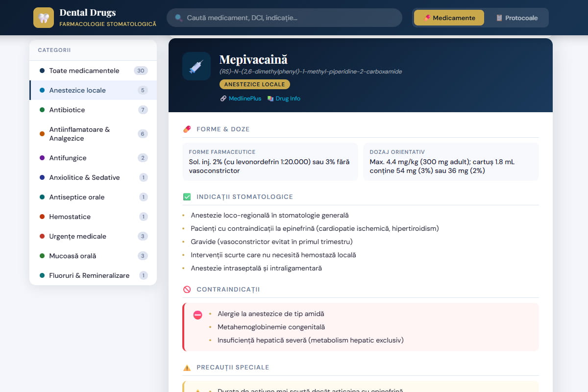The height and width of the screenshot is (392, 588).
Task: Switch to the Protocoale tab
Action: pyautogui.click(x=516, y=18)
